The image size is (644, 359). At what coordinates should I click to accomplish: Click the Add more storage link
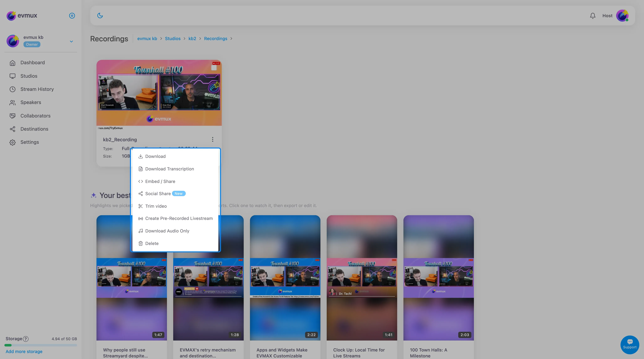[x=24, y=351]
